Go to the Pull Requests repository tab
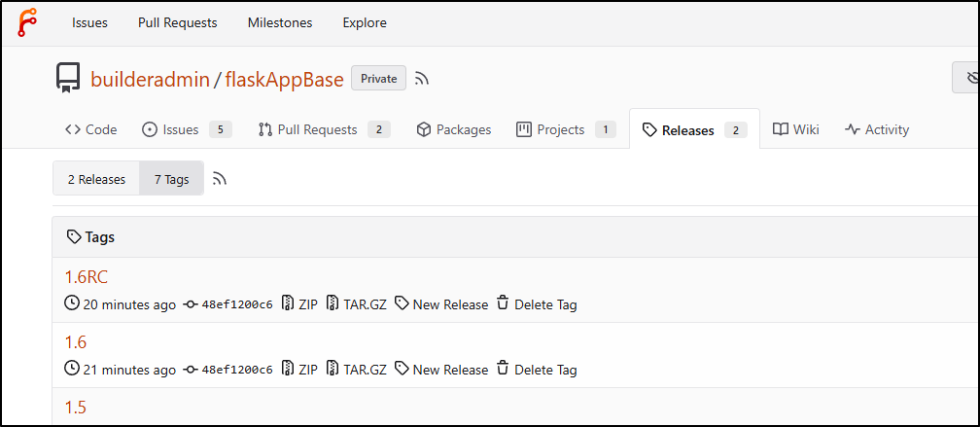Screen dimensions: 980x427 click(325, 129)
